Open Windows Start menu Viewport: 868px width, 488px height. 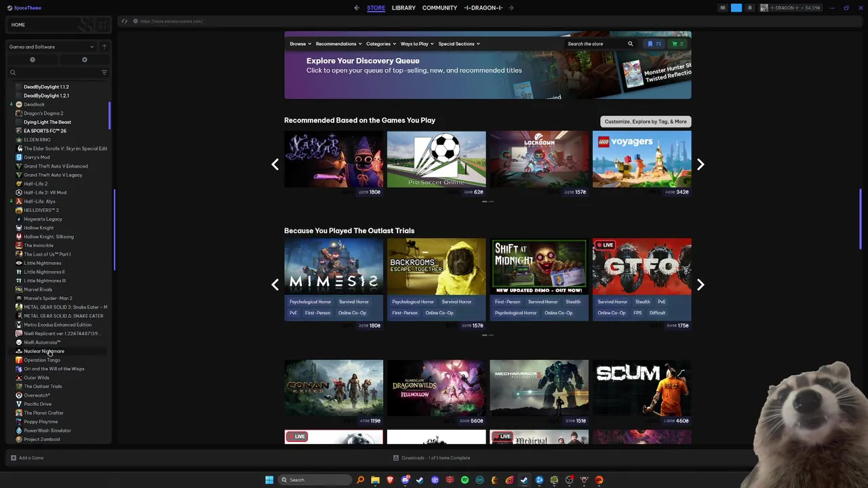click(269, 480)
